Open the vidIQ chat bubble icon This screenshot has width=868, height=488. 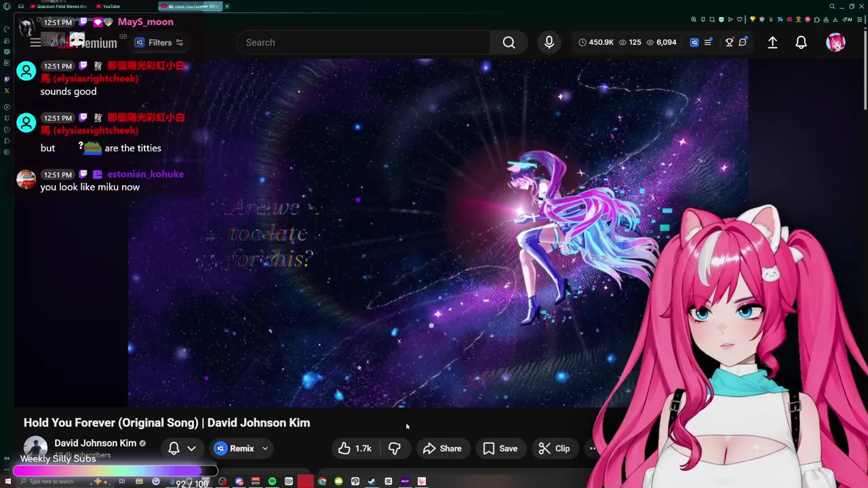pyautogui.click(x=743, y=42)
